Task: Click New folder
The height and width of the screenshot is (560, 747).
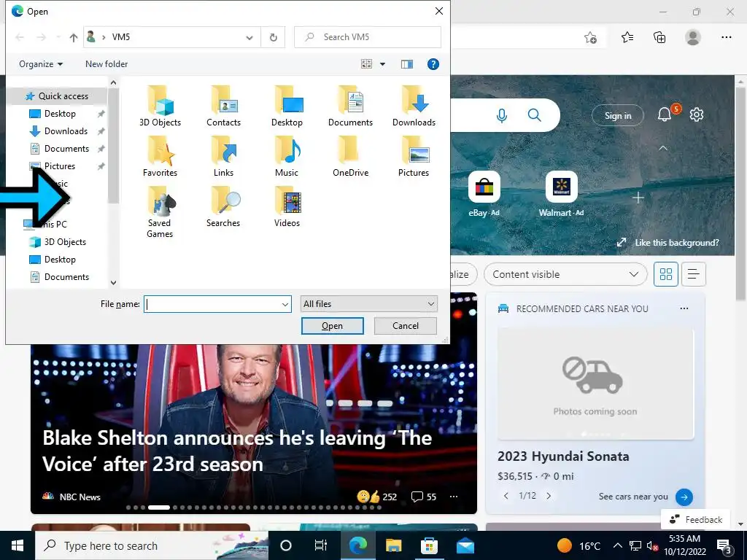Action: pyautogui.click(x=107, y=64)
